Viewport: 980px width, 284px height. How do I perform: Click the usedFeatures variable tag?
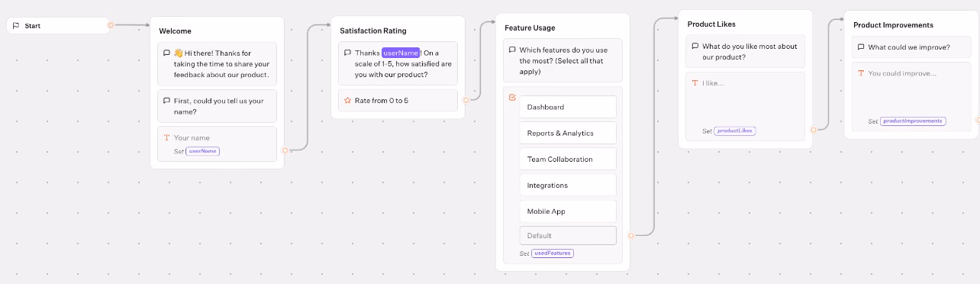(553, 253)
